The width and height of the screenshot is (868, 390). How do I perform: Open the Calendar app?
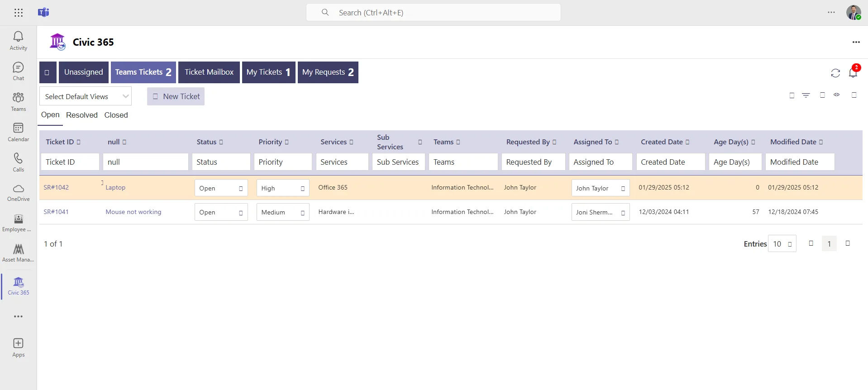(x=18, y=132)
